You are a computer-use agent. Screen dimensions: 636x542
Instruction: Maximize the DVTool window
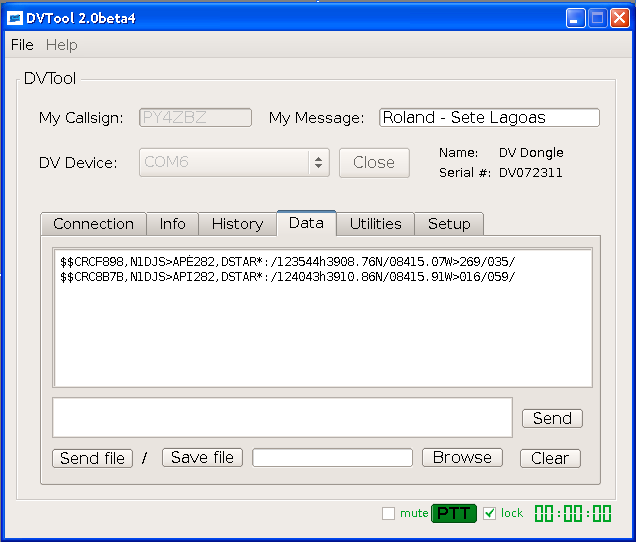(597, 18)
